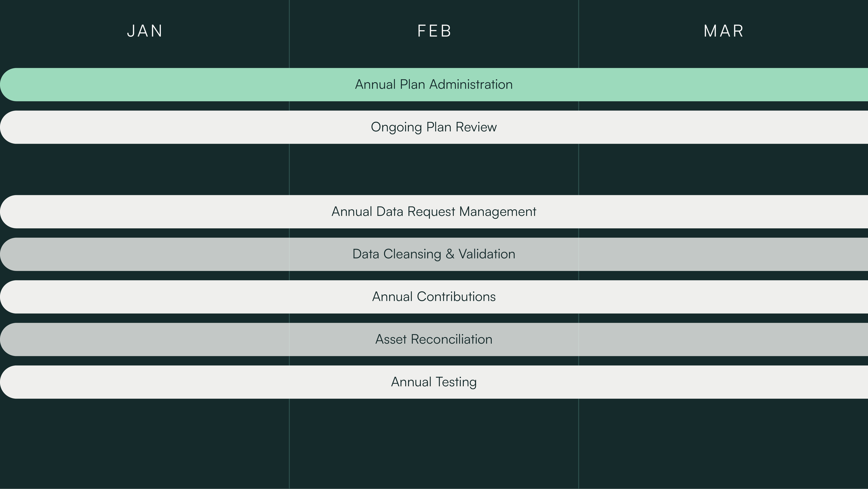868x489 pixels.
Task: Click the MAR column header
Action: coord(723,31)
